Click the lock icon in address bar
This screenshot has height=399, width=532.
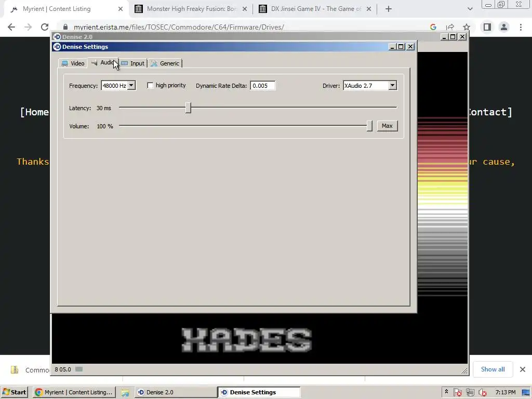point(65,27)
